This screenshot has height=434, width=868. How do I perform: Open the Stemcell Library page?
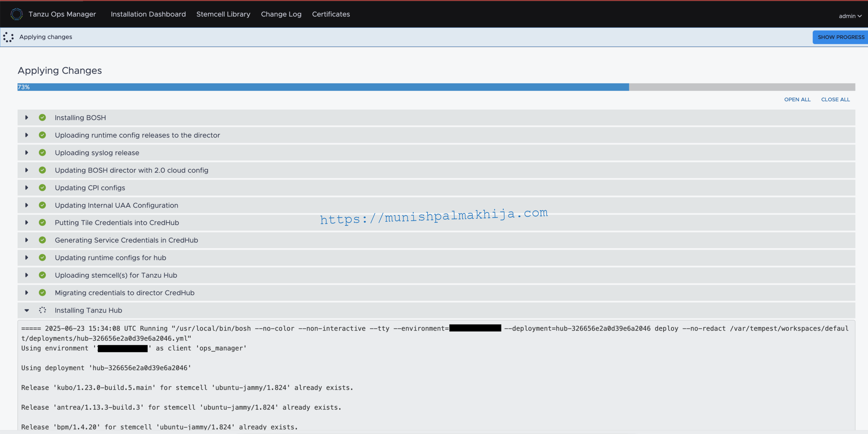click(223, 14)
